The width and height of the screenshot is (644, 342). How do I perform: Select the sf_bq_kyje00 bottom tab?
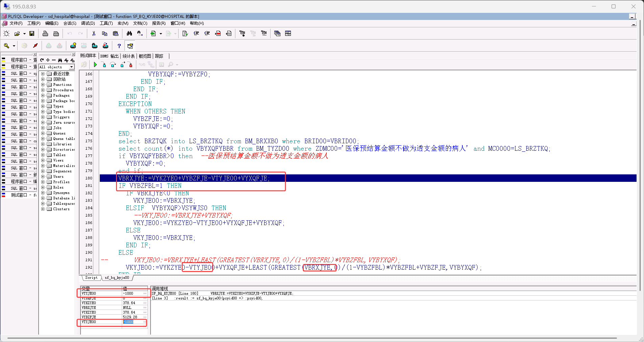click(117, 277)
